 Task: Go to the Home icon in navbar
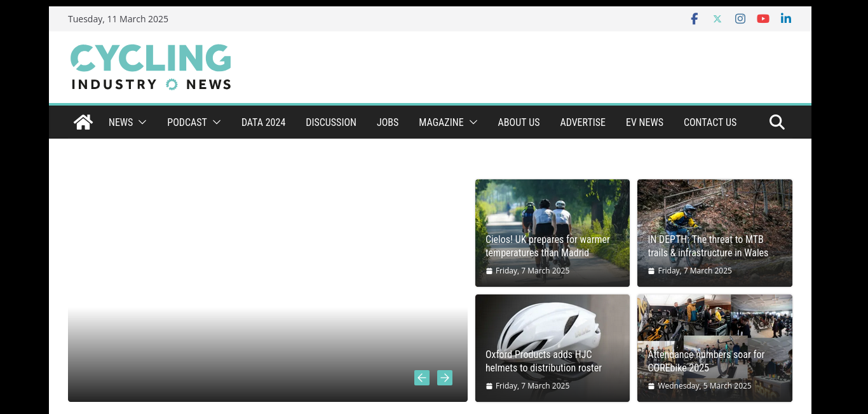pos(83,122)
